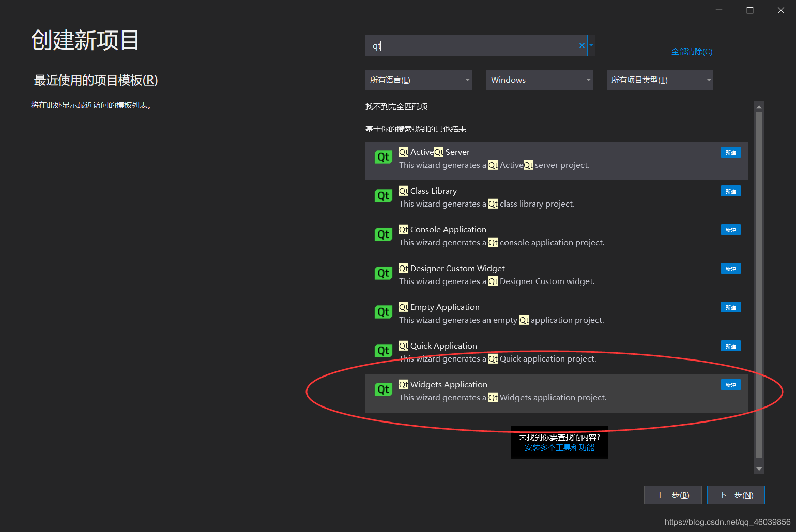Click the 新建 badge on Designer Custom Widget row
796x532 pixels.
731,269
